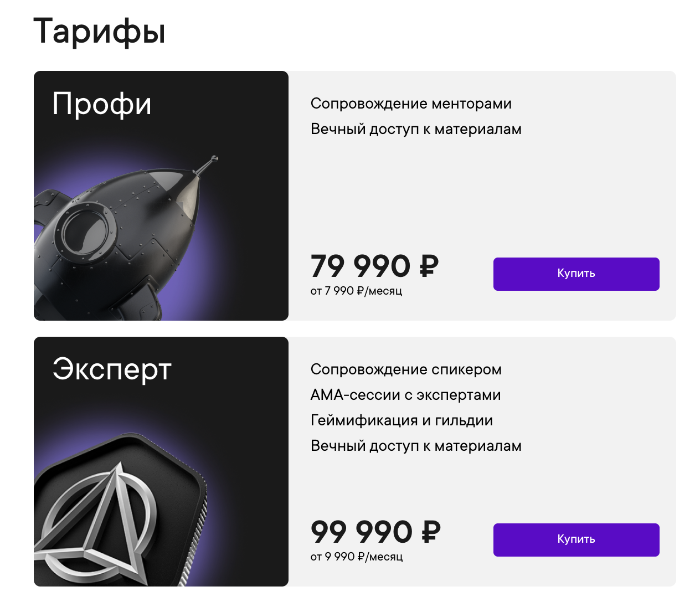This screenshot has height=607, width=700.
Task: Click the Профи tariff title
Action: [x=102, y=104]
